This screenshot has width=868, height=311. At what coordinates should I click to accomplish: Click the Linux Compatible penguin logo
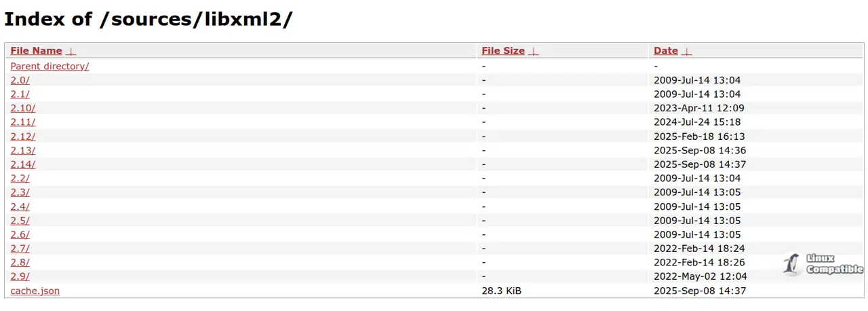tap(791, 264)
